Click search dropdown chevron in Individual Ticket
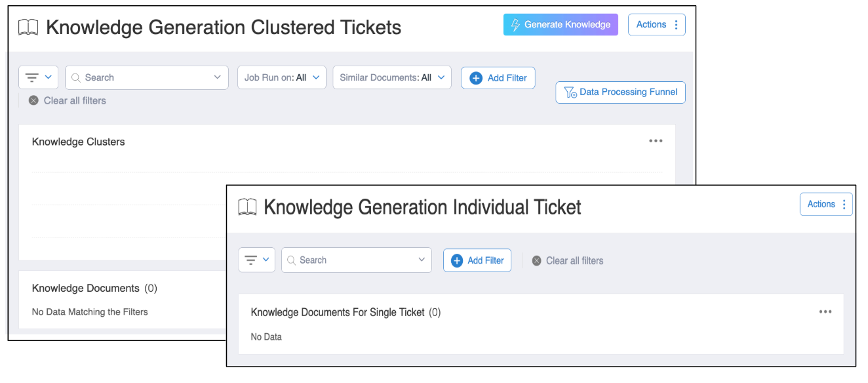Screen dimensions: 868x383 coord(422,260)
